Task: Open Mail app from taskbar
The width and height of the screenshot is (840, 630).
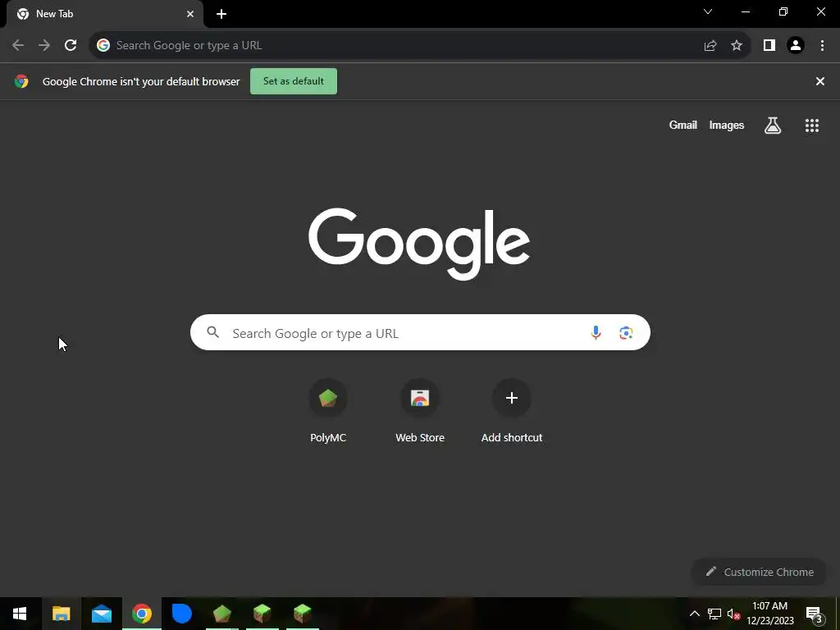Action: click(101, 614)
